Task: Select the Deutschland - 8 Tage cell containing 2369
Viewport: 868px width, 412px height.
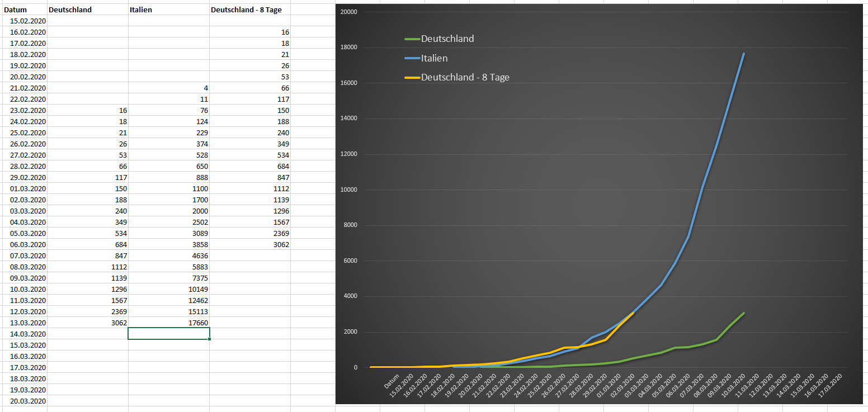Action: pos(250,233)
